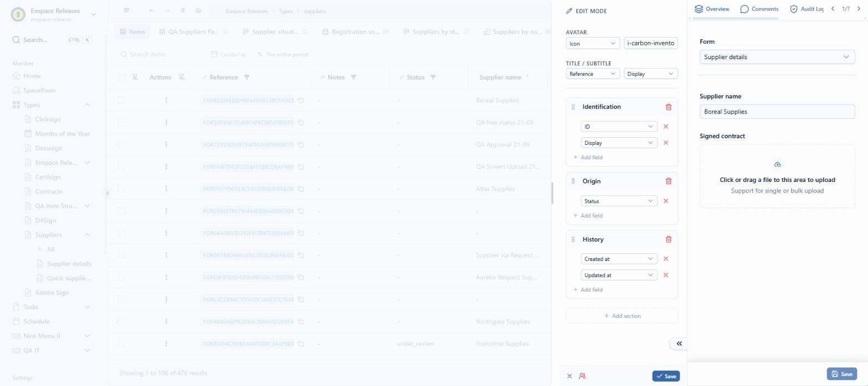Copy the reference of the Atlas Supplies row
This screenshot has height=386, width=868.
pyautogui.click(x=301, y=189)
